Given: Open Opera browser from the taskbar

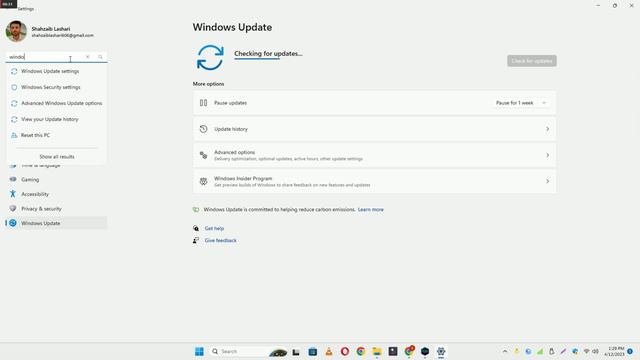Looking at the screenshot, I should [344, 351].
